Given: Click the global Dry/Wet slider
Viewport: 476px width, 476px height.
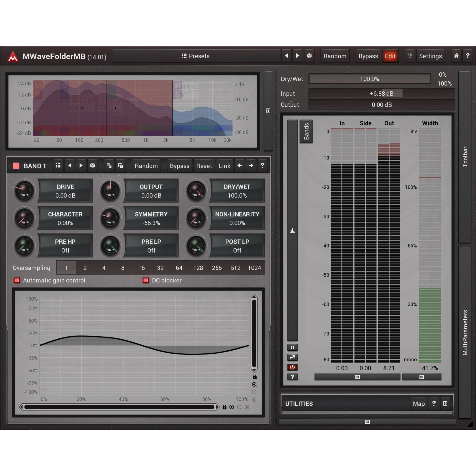Looking at the screenshot, I should (x=369, y=79).
